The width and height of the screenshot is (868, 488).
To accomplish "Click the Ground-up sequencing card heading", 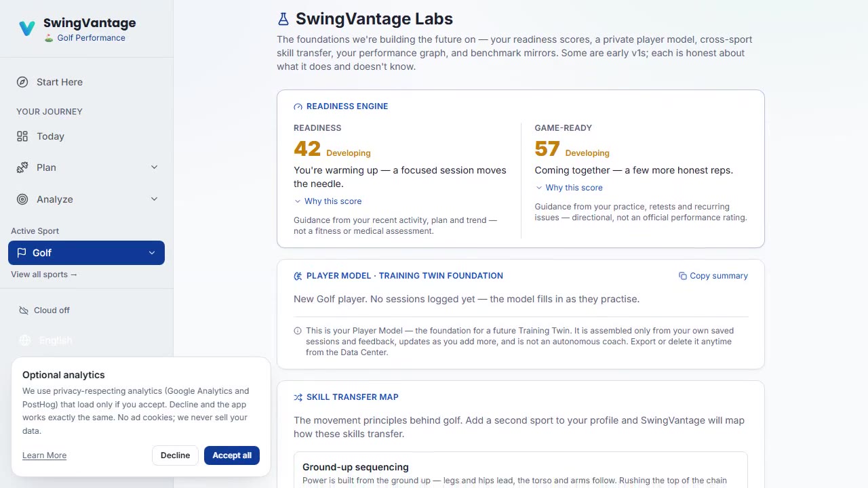I will 355,467.
